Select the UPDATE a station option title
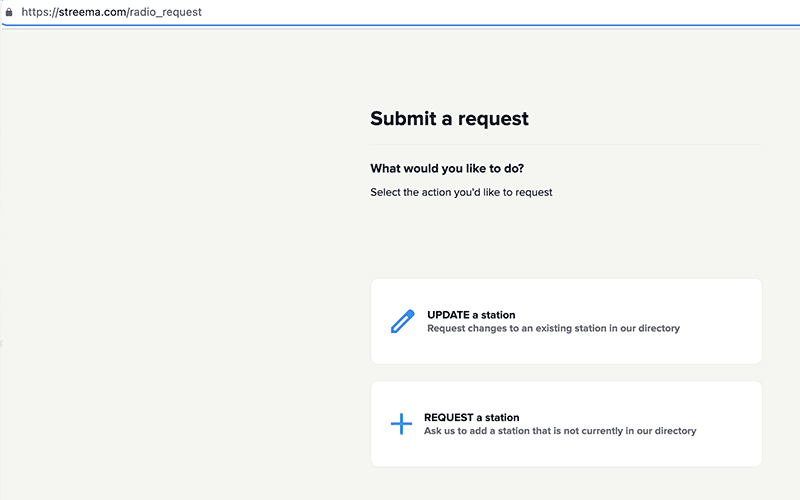 point(471,315)
